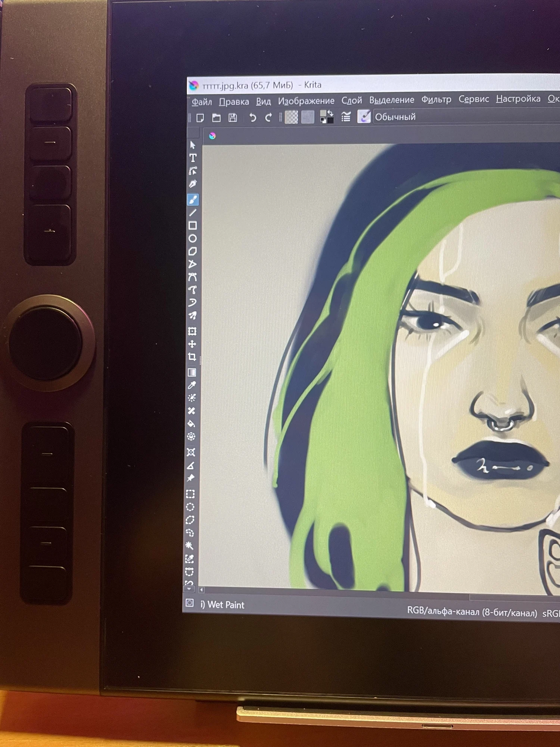Image resolution: width=560 pixels, height=747 pixels.
Task: Open the blending mode dropdown Обычный
Action: click(x=467, y=117)
